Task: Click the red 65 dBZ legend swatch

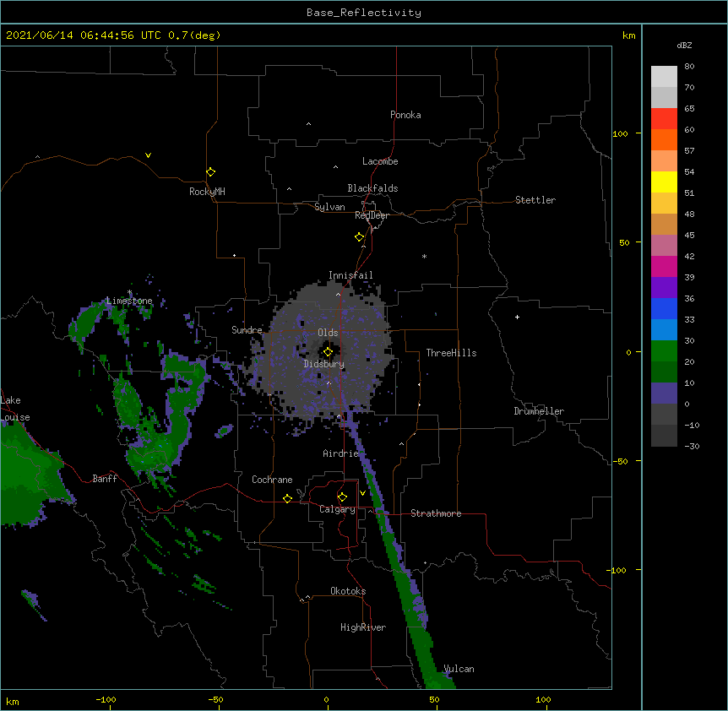Action: click(x=664, y=118)
